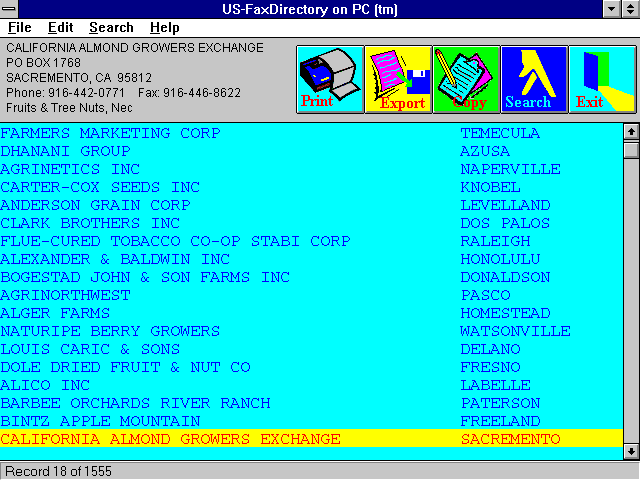Open the File menu

point(20,27)
